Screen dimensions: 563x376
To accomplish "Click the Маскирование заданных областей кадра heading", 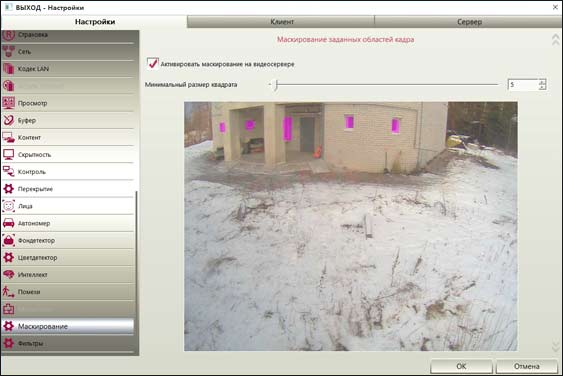I will coord(345,40).
